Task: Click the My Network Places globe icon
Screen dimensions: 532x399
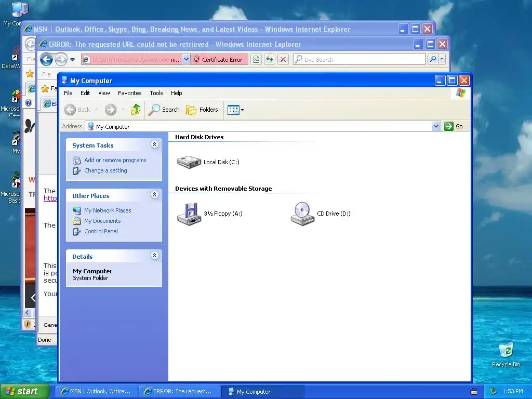Action: pos(77,210)
